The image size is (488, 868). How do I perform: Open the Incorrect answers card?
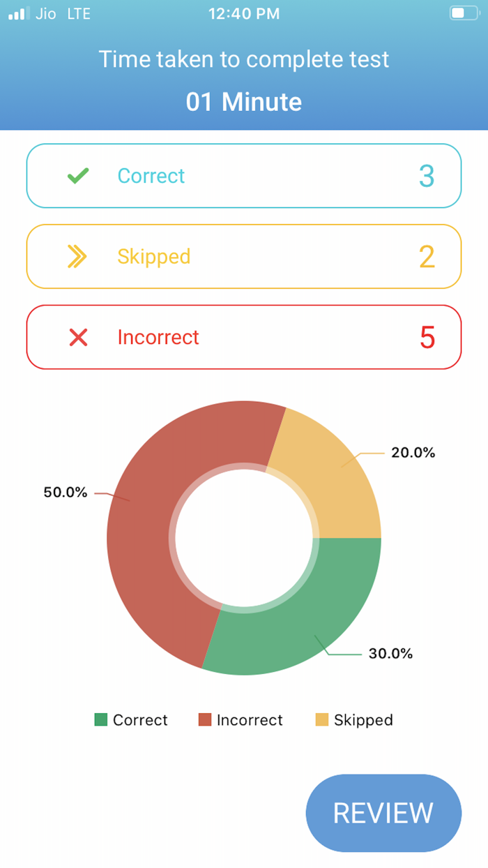point(244,338)
